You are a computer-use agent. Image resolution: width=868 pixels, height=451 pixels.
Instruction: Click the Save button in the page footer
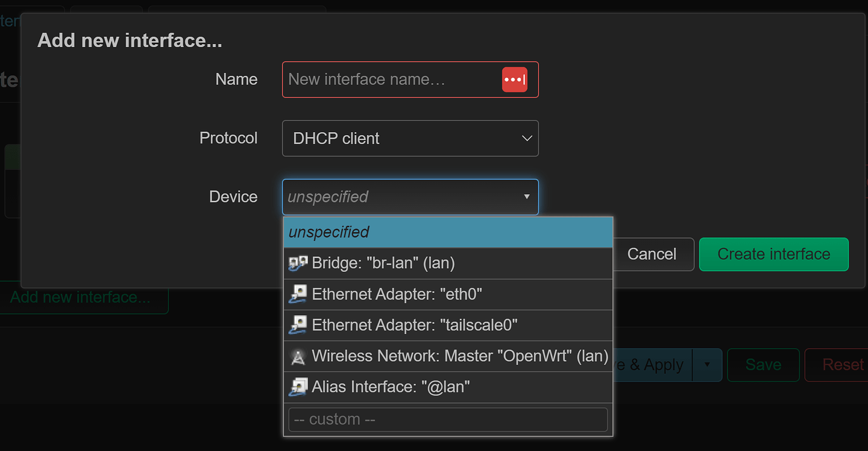click(763, 365)
